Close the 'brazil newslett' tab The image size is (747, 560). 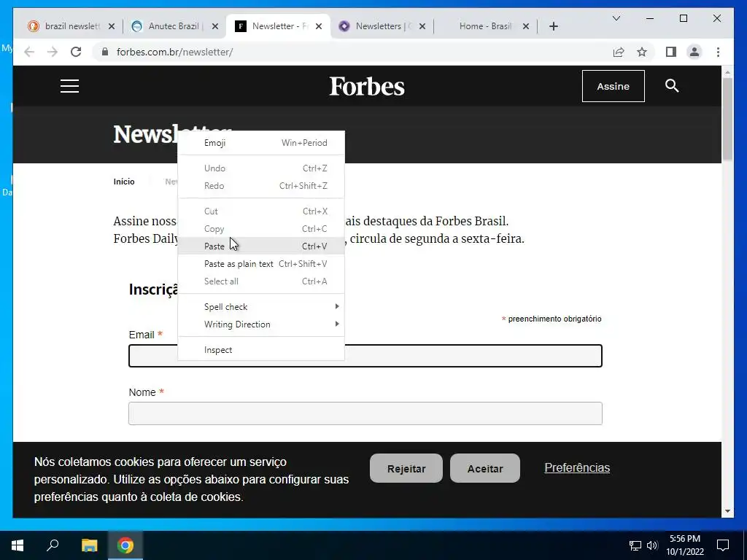(112, 26)
